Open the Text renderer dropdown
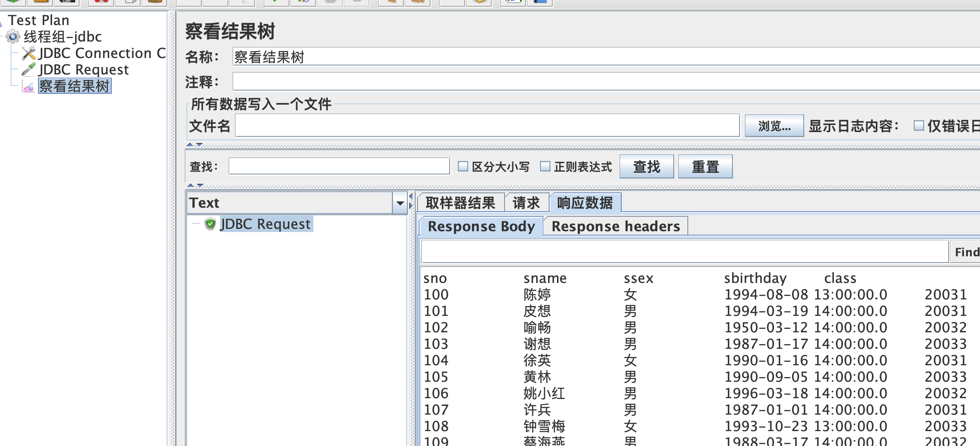This screenshot has width=980, height=446. (290, 203)
